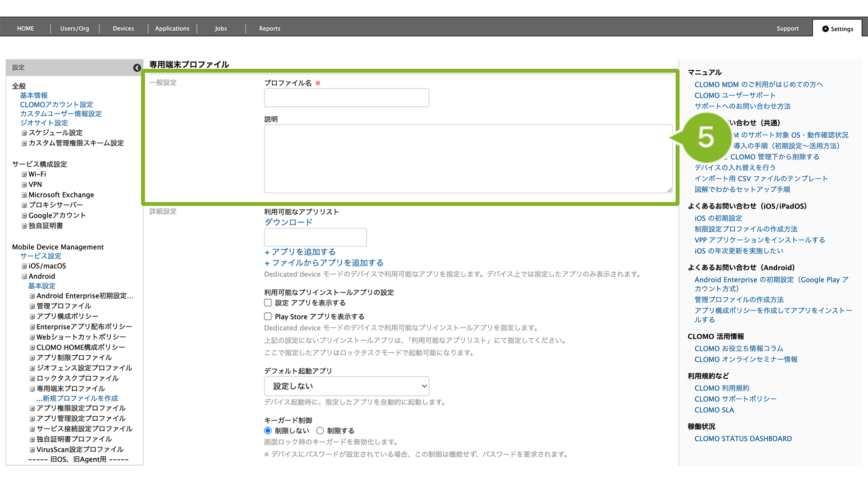Click the ダウンロード link
This screenshot has height=488, width=868.
[x=288, y=222]
